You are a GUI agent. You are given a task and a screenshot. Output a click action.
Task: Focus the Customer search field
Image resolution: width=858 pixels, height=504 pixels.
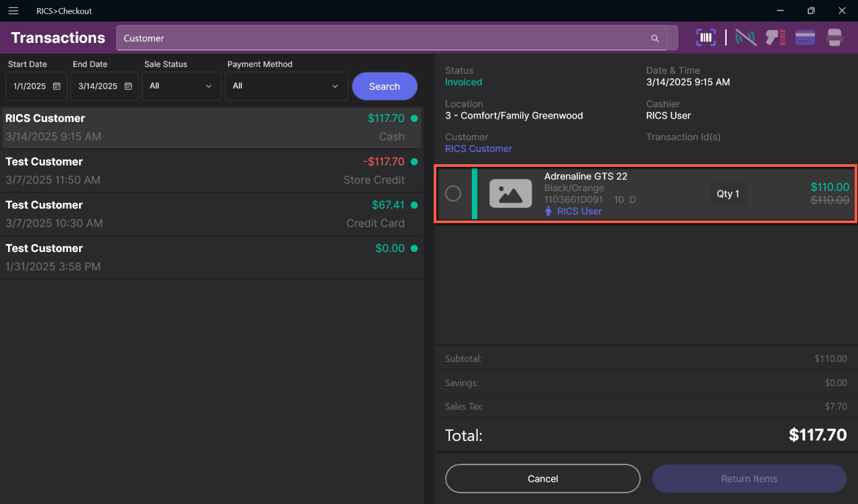coord(391,38)
